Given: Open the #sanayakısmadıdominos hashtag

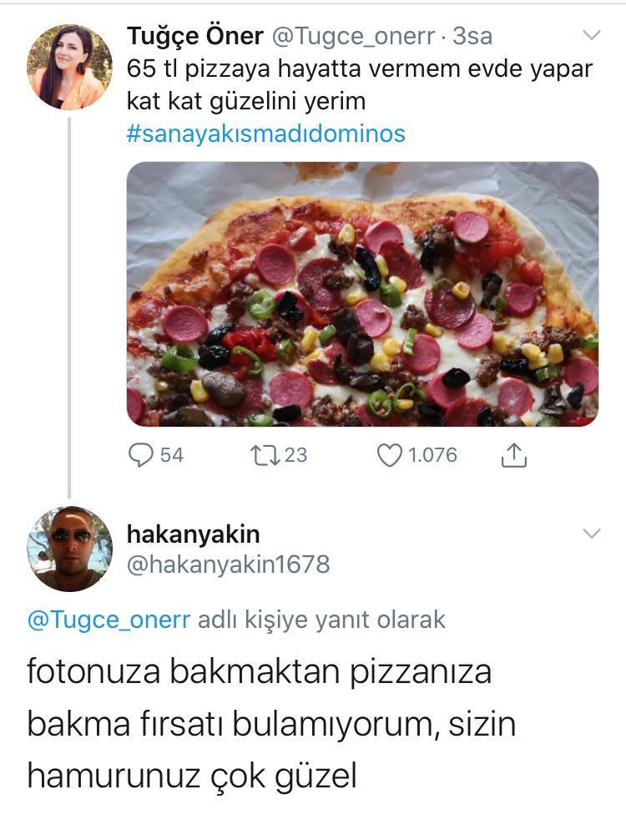Looking at the screenshot, I should [x=265, y=134].
